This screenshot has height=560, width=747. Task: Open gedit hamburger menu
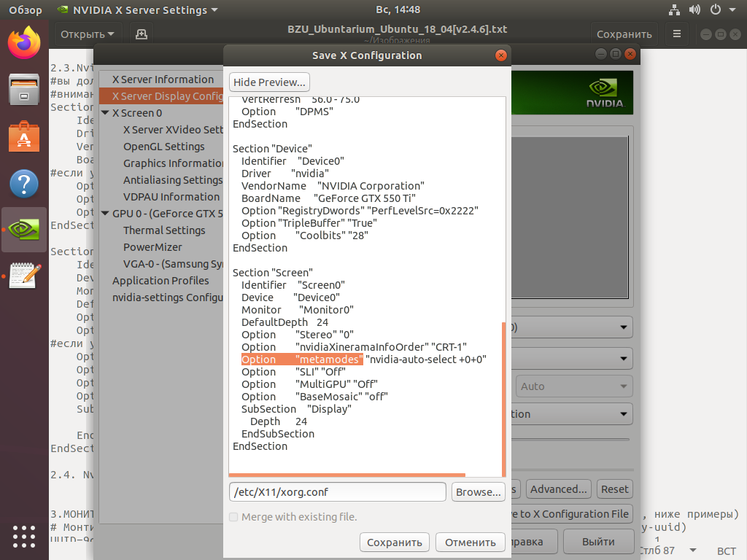click(676, 34)
